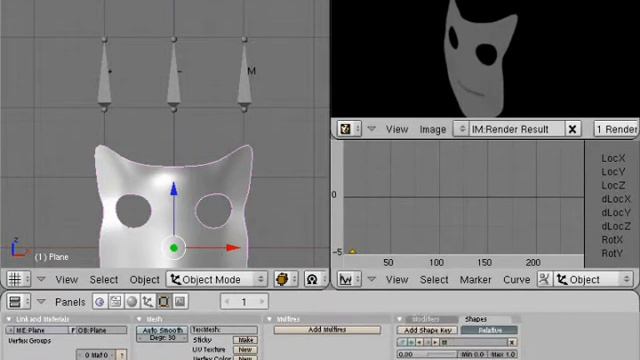Viewport: 640px width, 360px height.
Task: Click the OB:Plane object name field
Action: 102,330
